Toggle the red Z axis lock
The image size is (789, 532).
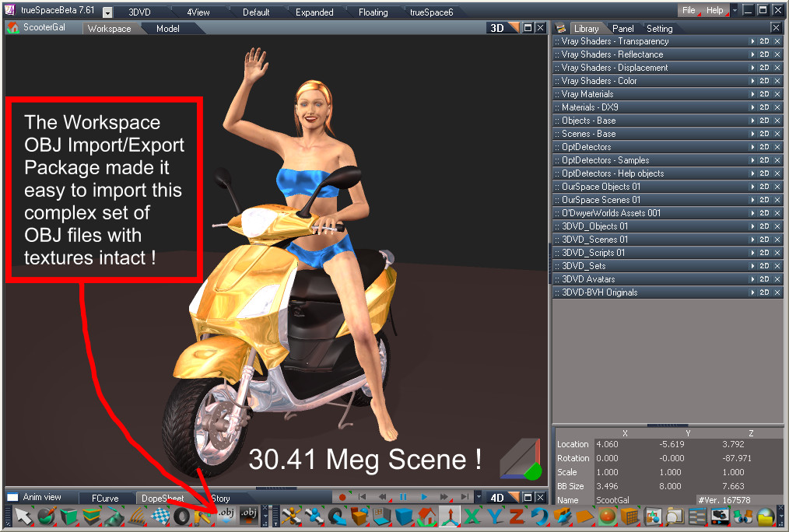coord(517,516)
